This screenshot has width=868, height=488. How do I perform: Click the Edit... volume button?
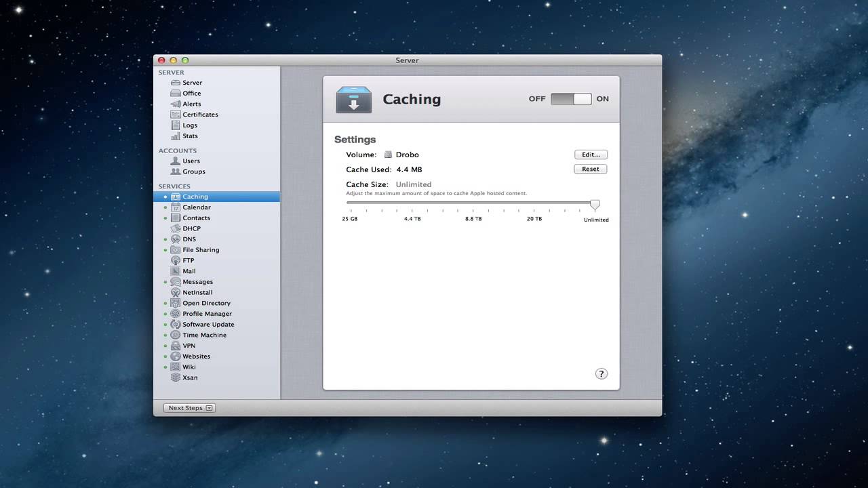click(591, 155)
